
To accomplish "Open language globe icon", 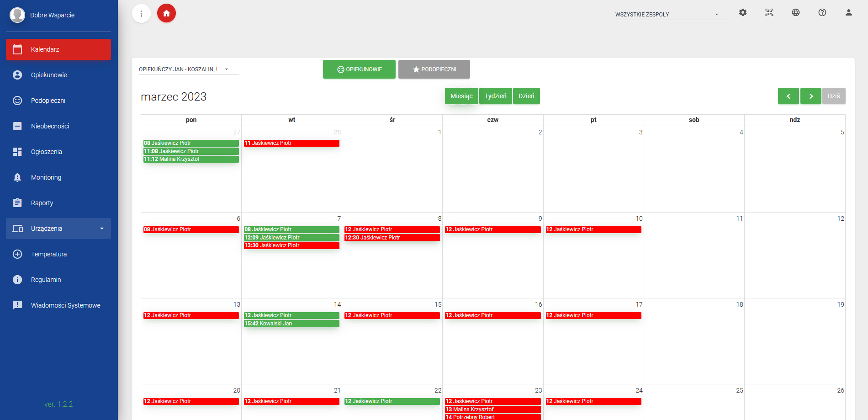I will (x=796, y=13).
